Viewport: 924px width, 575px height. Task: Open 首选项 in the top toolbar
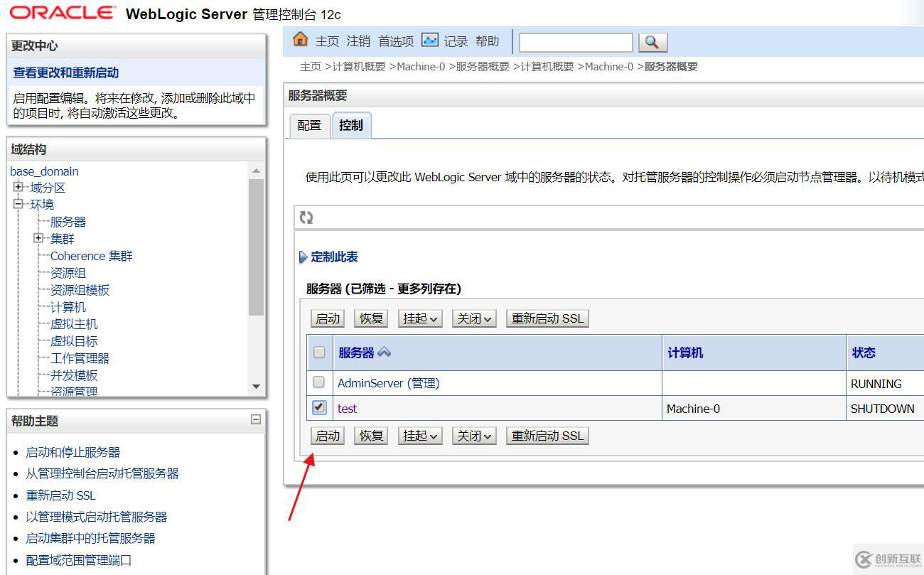(396, 41)
